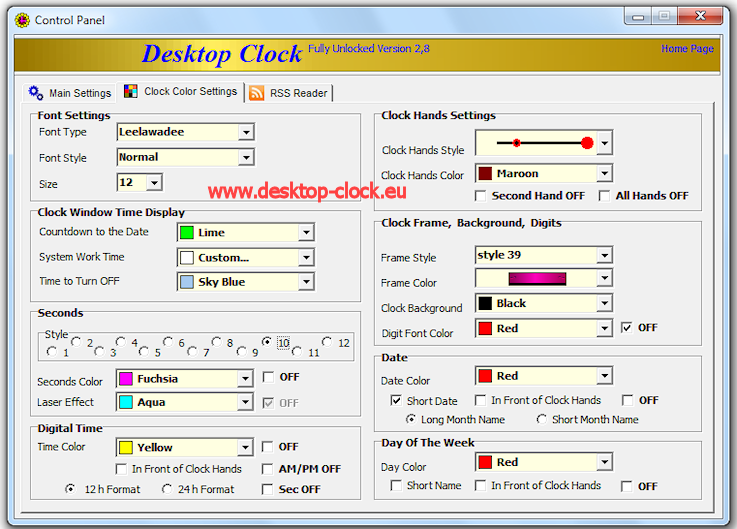Viewport: 737px width, 529px height.
Task: Check Date In Front of Clock Hands
Action: point(480,400)
